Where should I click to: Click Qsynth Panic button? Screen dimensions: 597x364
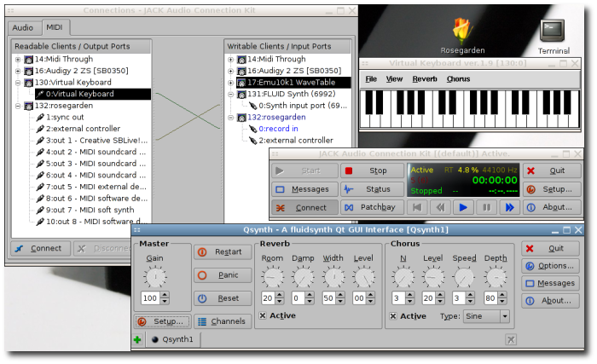[x=223, y=274]
